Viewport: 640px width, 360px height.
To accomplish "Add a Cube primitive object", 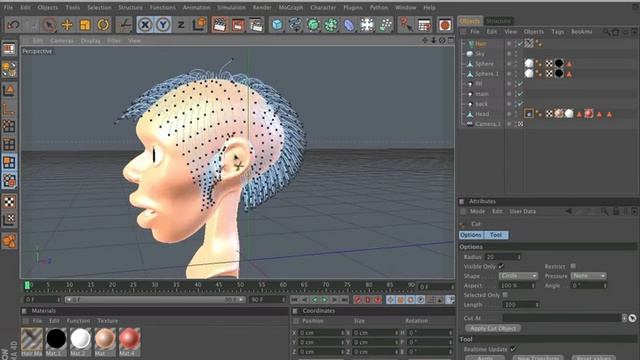I will [x=277, y=25].
